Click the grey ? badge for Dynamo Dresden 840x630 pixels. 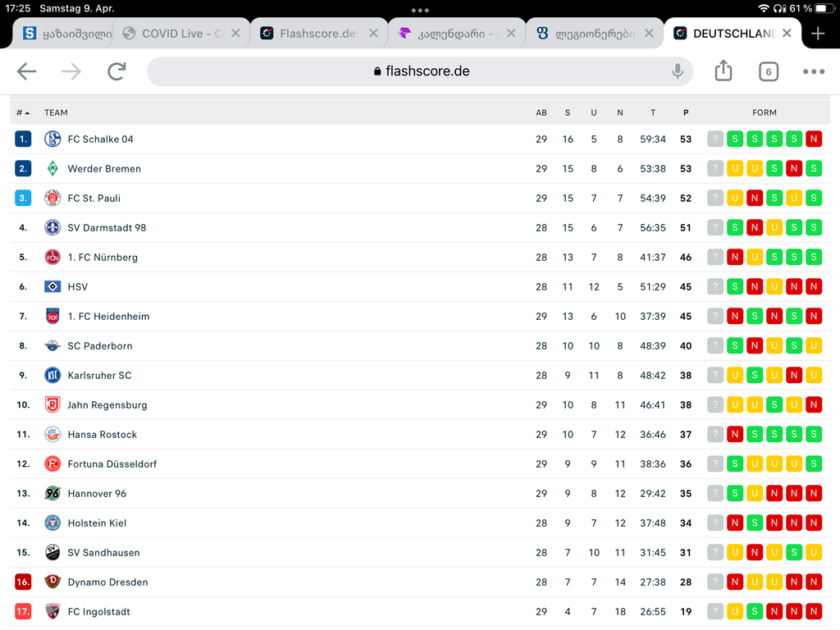click(715, 582)
